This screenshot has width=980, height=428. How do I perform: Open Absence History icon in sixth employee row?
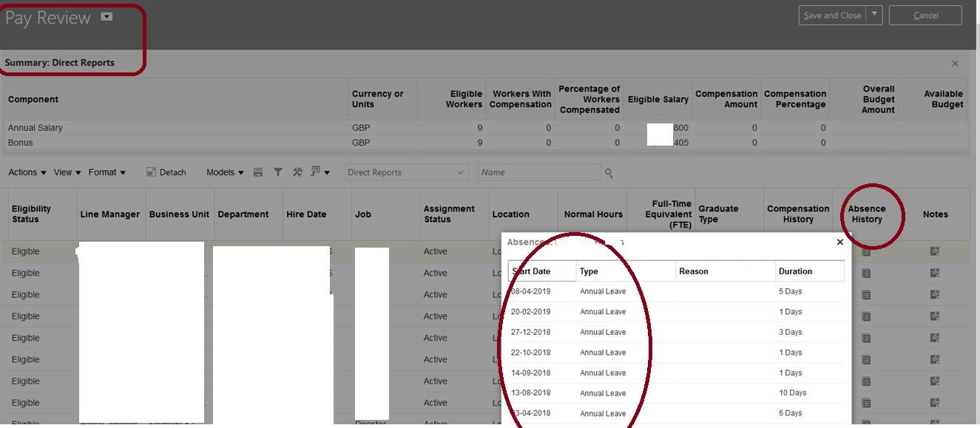866,359
